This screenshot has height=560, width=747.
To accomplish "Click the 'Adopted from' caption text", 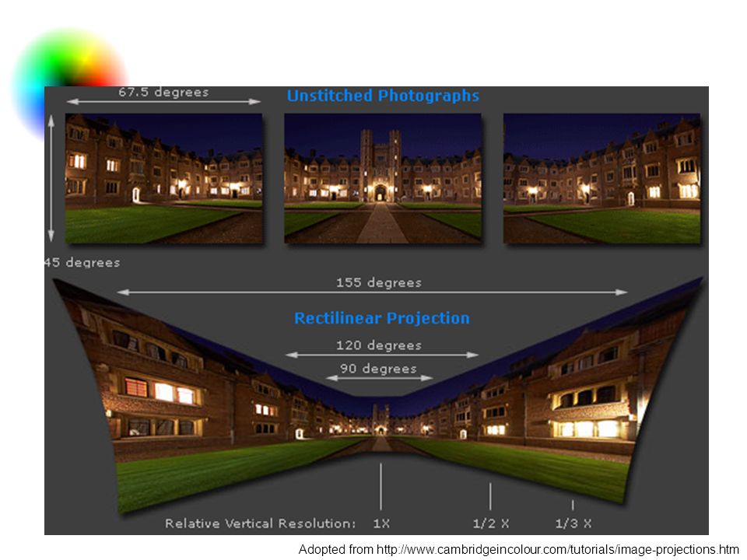I will 336,550.
